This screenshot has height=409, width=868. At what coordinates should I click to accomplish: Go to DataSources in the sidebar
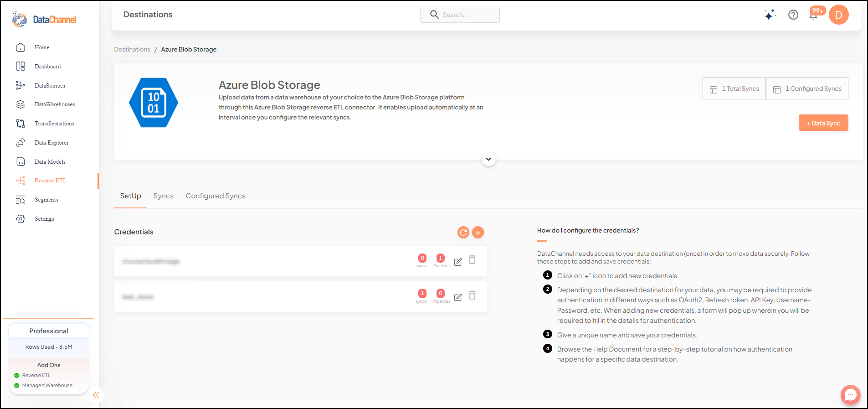click(50, 86)
